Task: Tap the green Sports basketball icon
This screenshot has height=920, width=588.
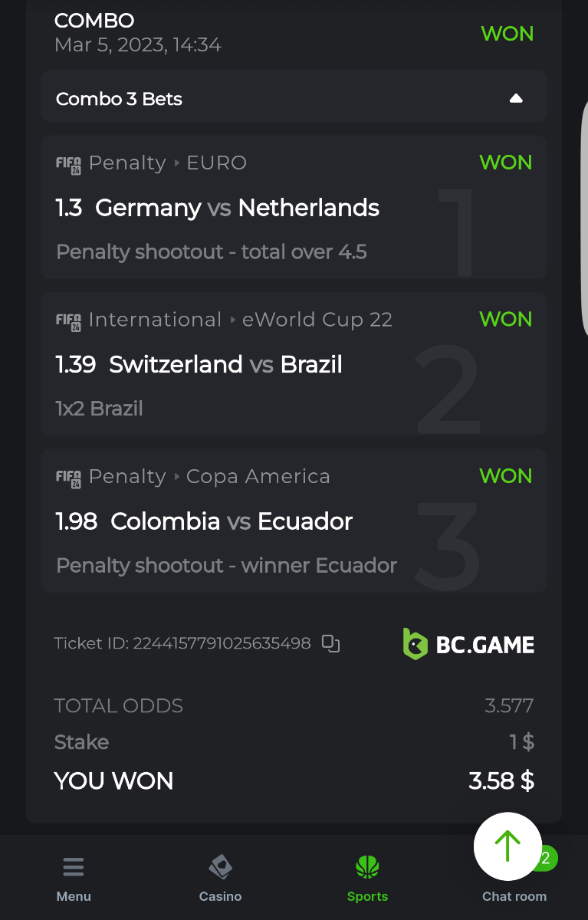Action: 368,868
